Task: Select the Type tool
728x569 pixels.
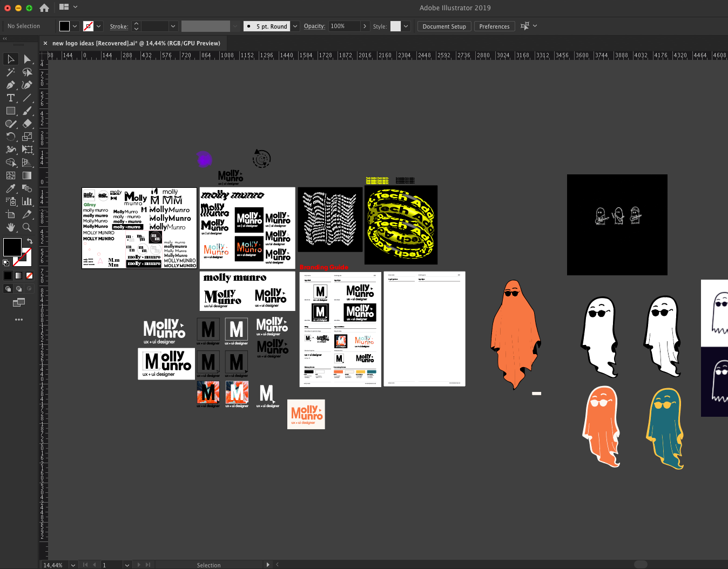Action: point(10,98)
